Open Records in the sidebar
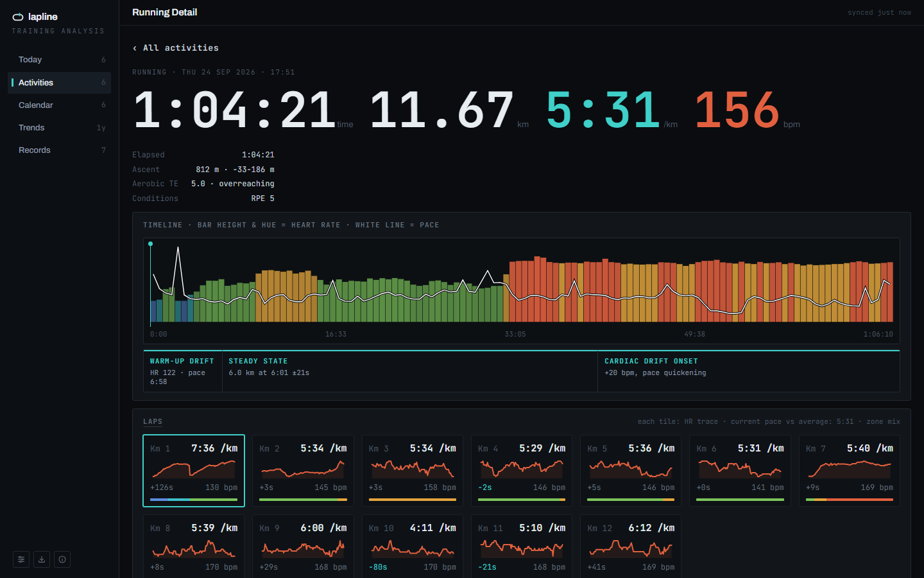The height and width of the screenshot is (578, 924). [x=59, y=150]
